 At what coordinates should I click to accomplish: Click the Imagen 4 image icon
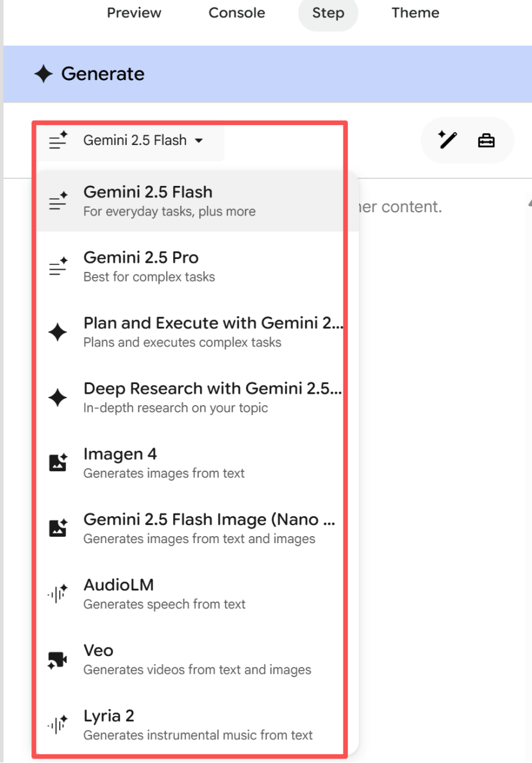tap(58, 462)
